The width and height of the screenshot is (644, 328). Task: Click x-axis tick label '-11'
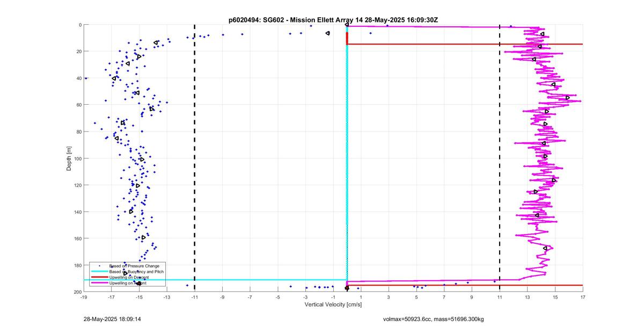coord(194,297)
